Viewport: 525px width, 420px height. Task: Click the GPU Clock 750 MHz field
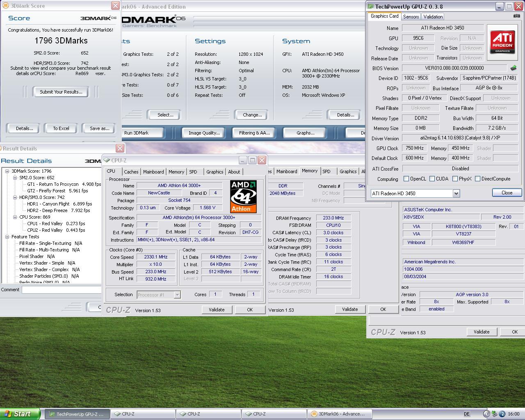coord(415,148)
